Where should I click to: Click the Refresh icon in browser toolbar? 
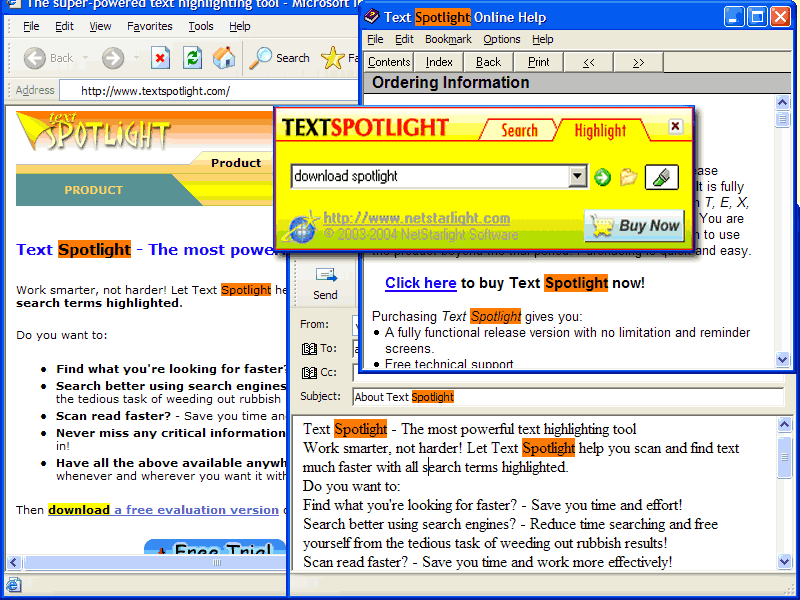192,58
